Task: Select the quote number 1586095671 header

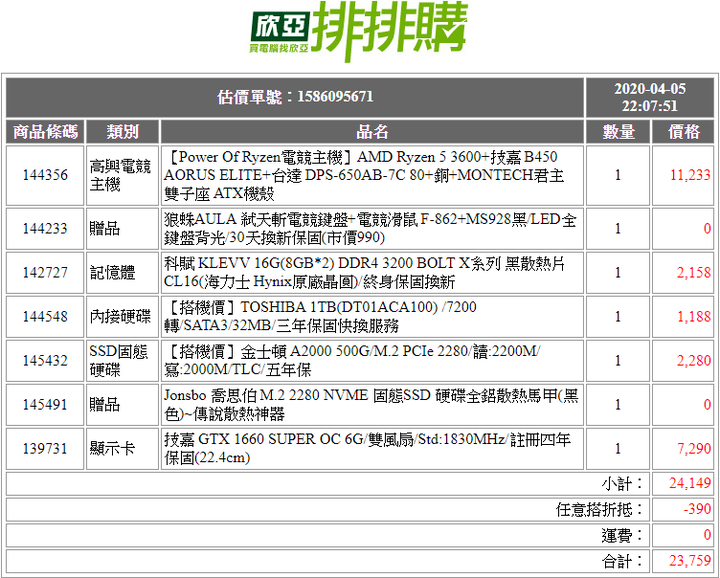Action: [295, 97]
